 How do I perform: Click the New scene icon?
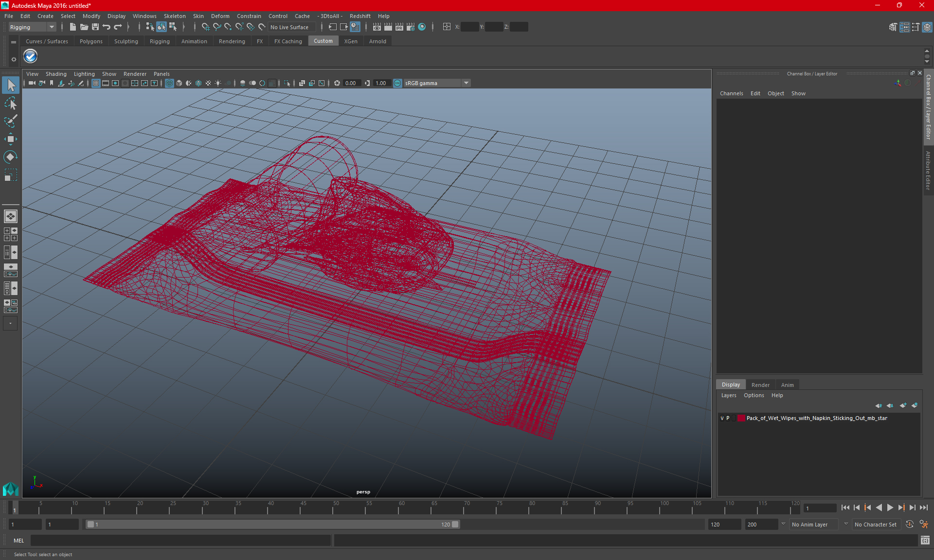tap(72, 27)
